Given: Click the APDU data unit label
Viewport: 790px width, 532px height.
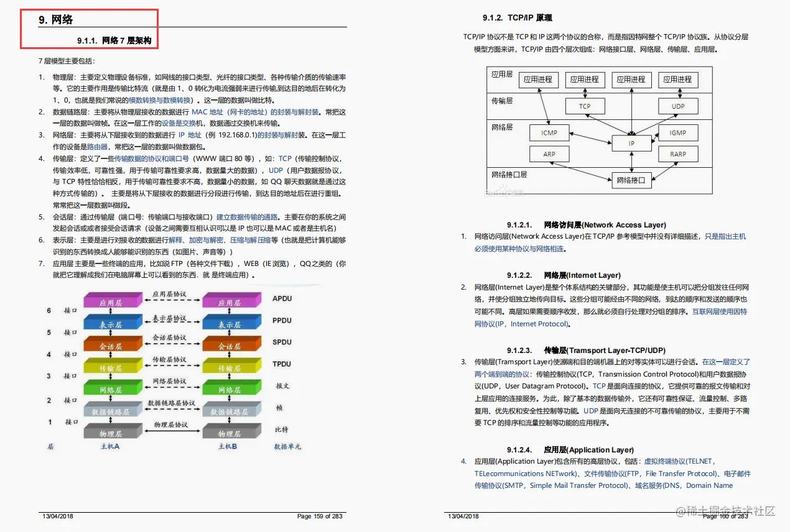Looking at the screenshot, I should pyautogui.click(x=282, y=299).
